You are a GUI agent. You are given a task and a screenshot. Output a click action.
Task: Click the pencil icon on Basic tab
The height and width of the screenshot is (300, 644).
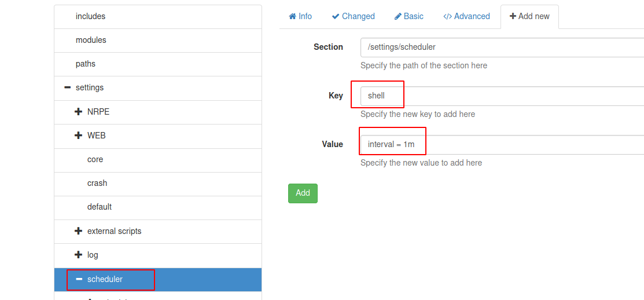coord(398,16)
